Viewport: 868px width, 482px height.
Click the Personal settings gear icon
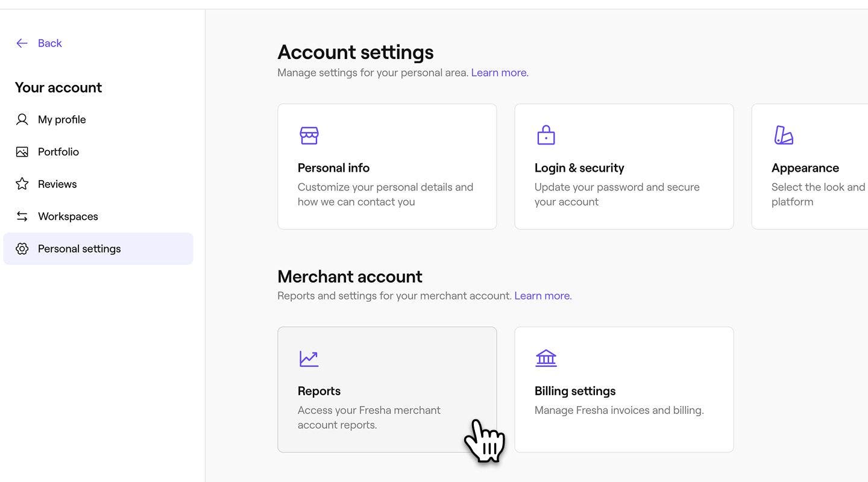pos(22,249)
